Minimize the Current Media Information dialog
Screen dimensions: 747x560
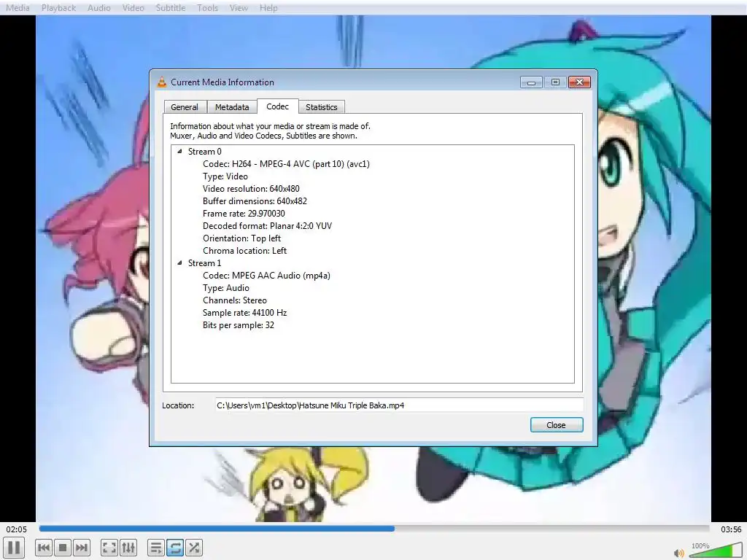(x=531, y=82)
